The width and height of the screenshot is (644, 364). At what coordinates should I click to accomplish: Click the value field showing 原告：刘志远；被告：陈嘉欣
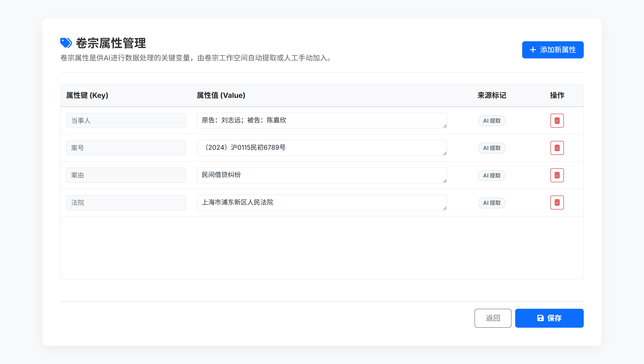[322, 120]
